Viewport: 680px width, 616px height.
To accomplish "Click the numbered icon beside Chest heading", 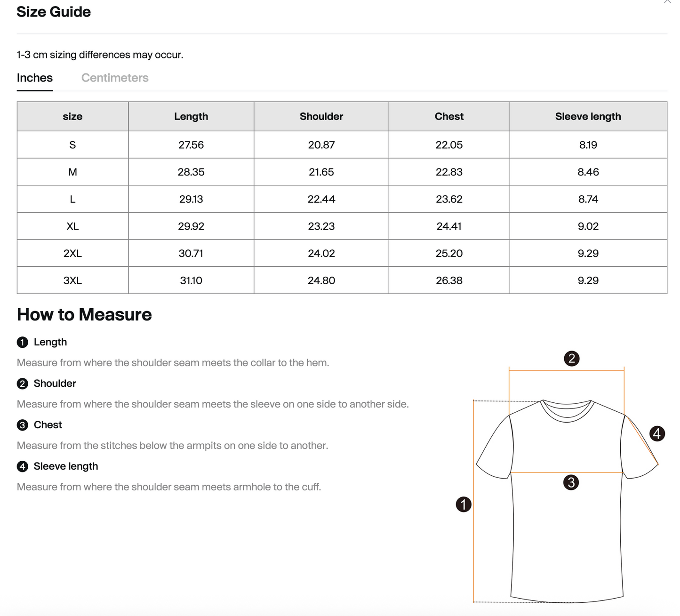I will 22,425.
